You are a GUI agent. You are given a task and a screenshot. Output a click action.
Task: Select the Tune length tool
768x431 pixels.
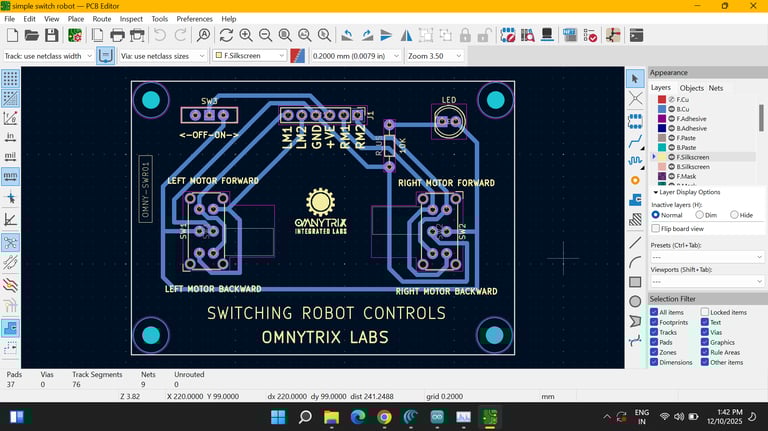635,160
